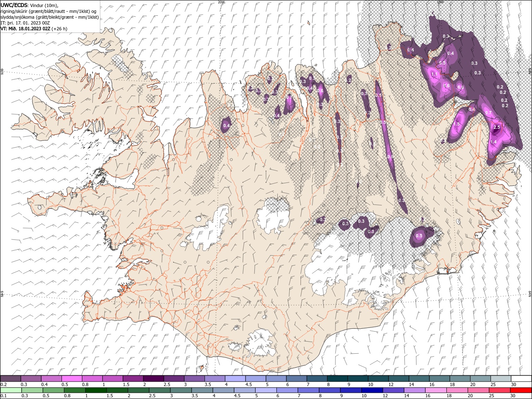Select the snow legend swatch between 3.5 and 4
The width and height of the screenshot is (532, 399).
(214, 379)
